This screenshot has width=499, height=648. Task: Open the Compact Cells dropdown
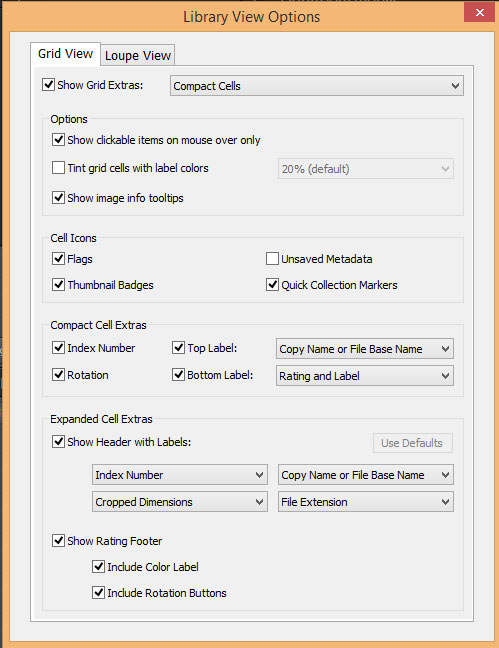317,86
